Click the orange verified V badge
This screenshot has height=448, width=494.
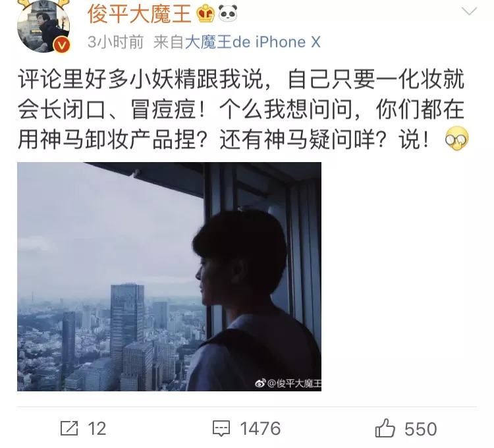62,45
